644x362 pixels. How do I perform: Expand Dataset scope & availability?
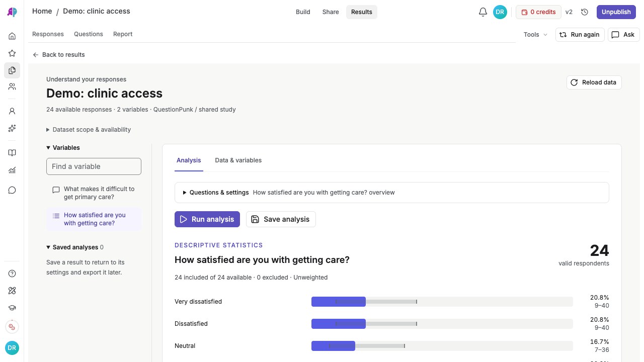89,130
